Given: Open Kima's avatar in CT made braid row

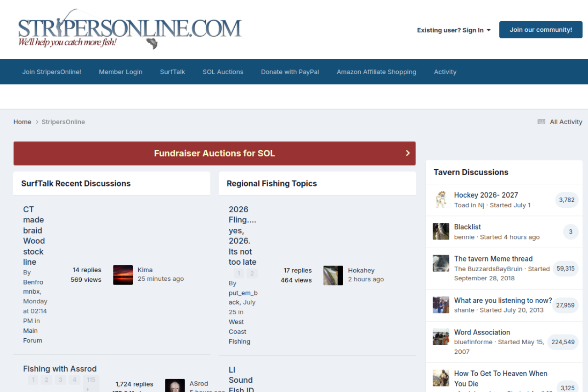Looking at the screenshot, I should 123,275.
